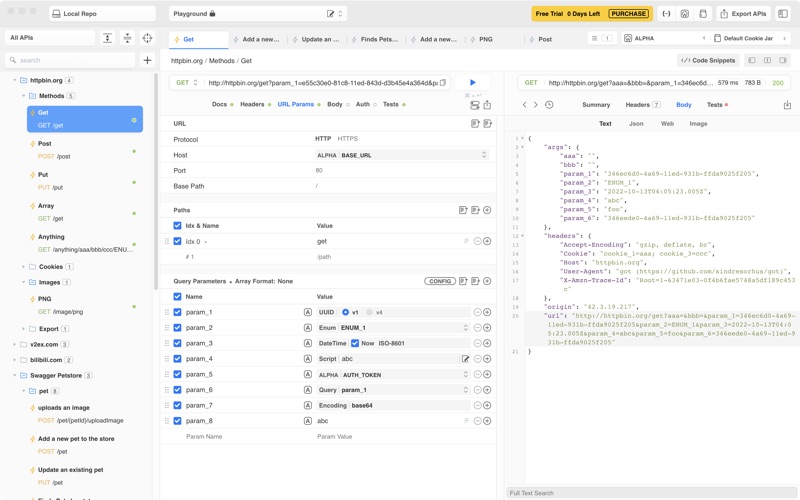This screenshot has height=500, width=800.
Task: Click the PURCHASE button
Action: (629, 14)
